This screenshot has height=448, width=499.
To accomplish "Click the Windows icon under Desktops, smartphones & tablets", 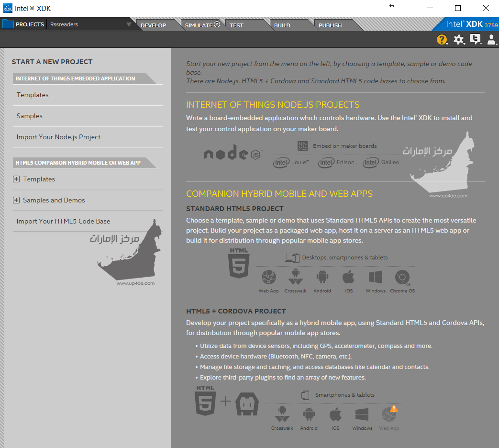I will point(375,277).
